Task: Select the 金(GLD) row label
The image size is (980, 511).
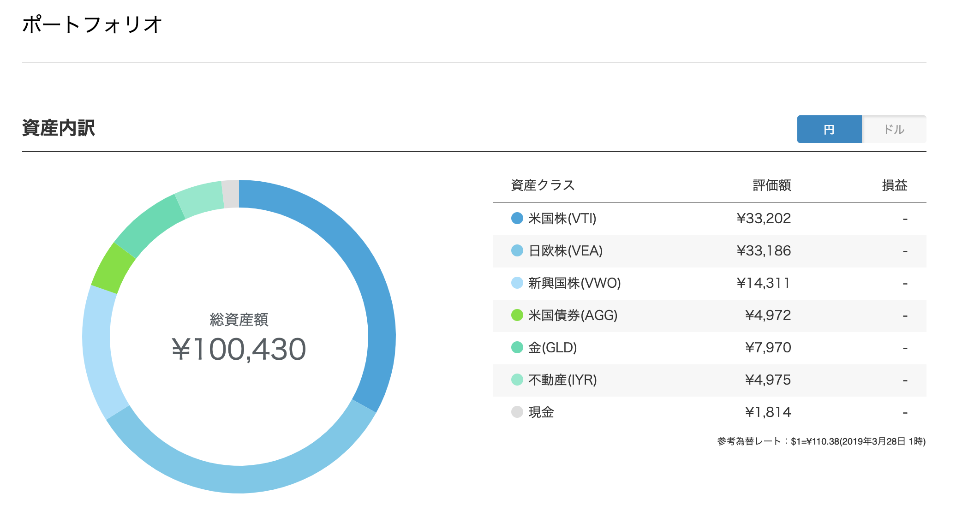Action: click(553, 347)
